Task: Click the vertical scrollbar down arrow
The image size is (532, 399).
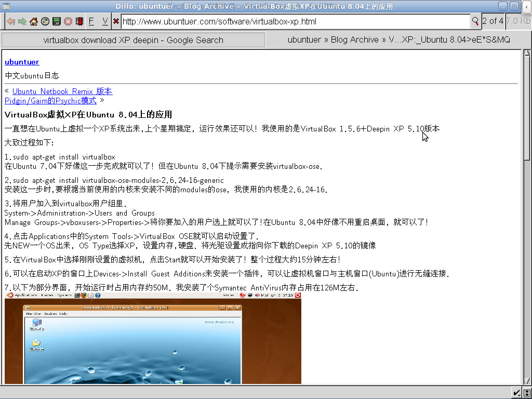Action: (x=527, y=381)
